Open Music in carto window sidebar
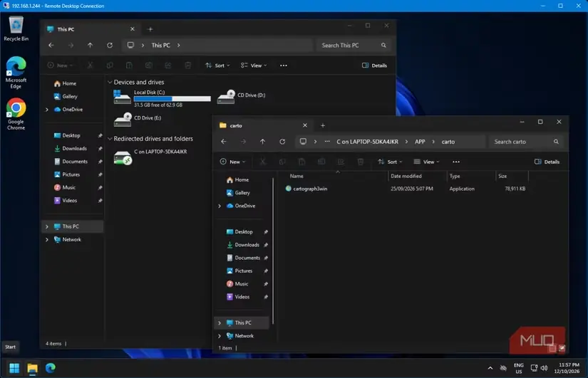 241,284
